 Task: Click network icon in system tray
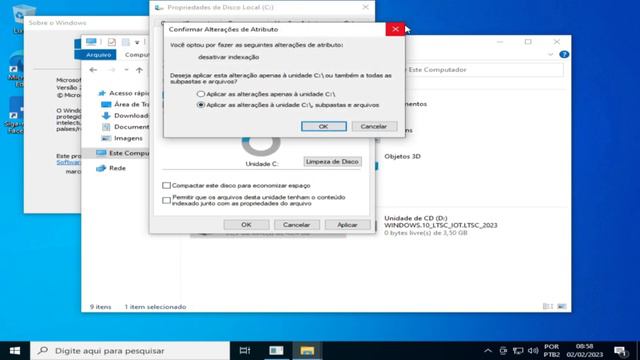click(x=518, y=351)
